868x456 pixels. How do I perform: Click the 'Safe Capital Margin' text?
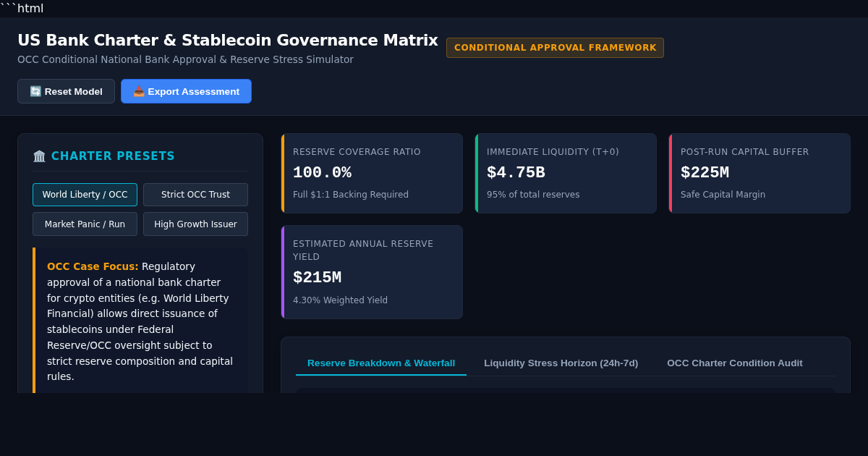point(723,195)
